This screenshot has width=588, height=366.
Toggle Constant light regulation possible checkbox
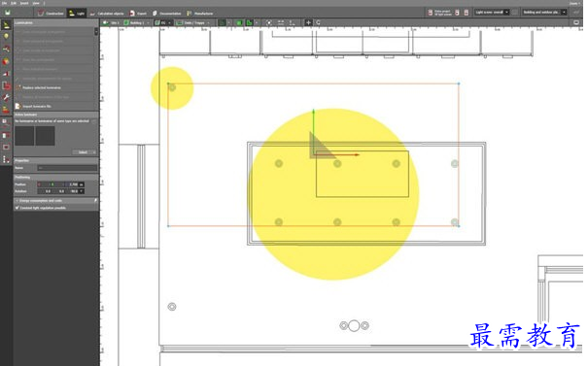coord(17,208)
